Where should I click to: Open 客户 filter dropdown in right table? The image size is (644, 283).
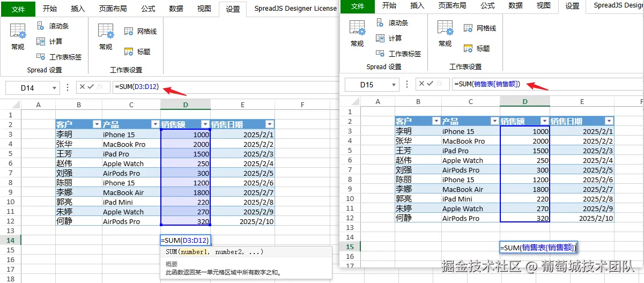[436, 121]
